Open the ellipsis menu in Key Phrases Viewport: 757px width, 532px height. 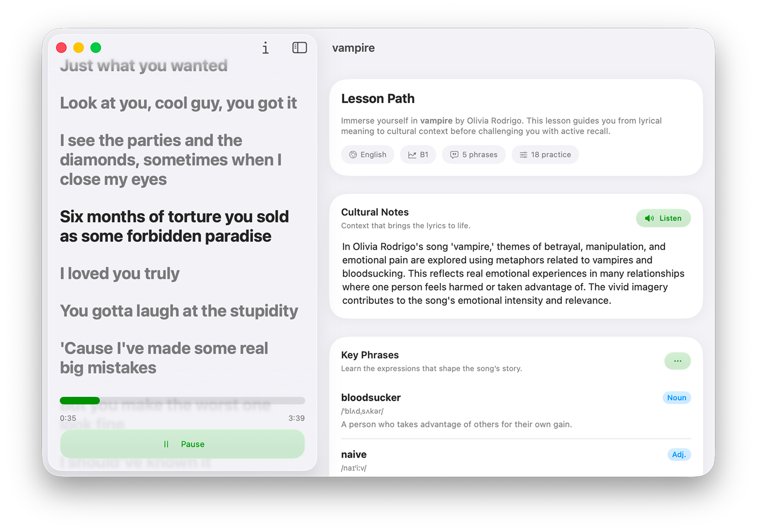tap(677, 361)
